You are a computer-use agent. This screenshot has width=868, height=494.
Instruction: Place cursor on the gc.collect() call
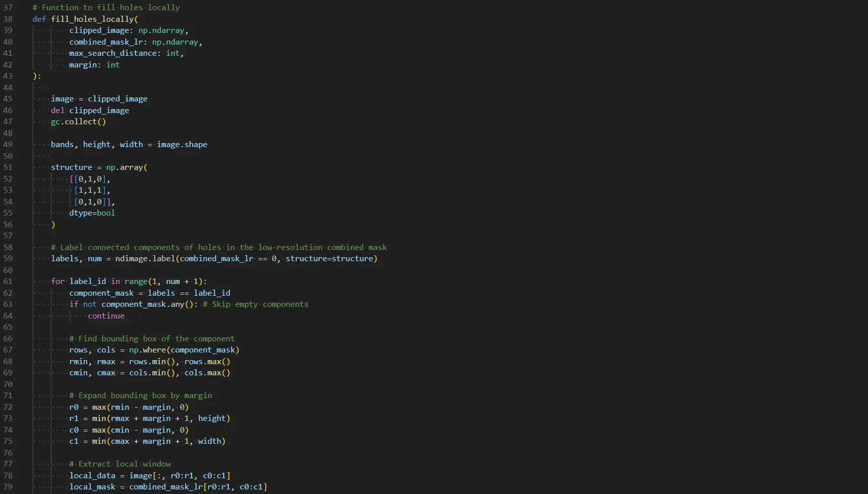[78, 122]
